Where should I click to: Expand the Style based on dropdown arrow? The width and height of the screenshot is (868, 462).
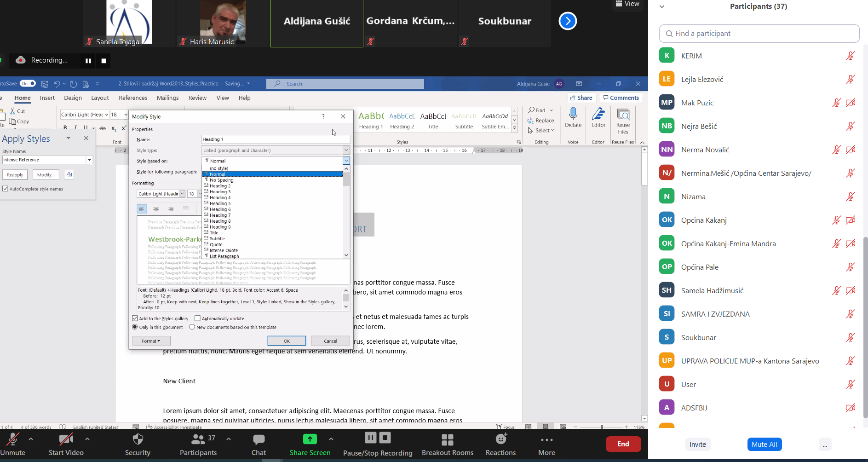pyautogui.click(x=346, y=161)
